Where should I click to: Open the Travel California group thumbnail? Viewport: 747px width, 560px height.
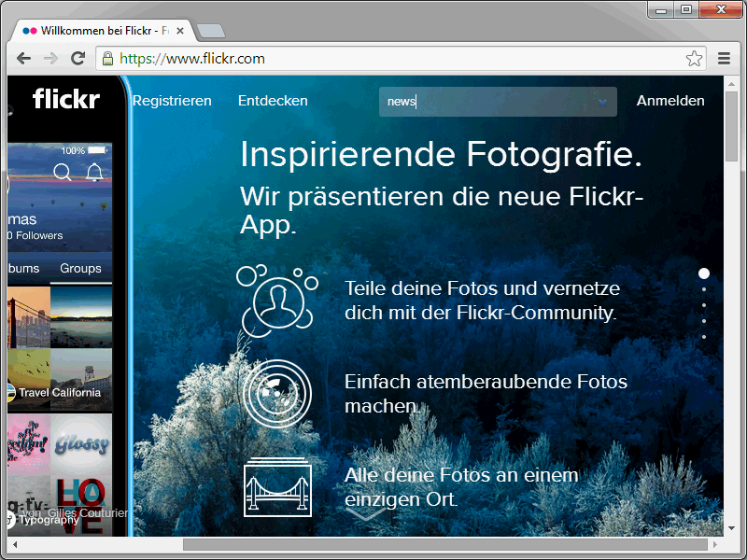[x=60, y=380]
